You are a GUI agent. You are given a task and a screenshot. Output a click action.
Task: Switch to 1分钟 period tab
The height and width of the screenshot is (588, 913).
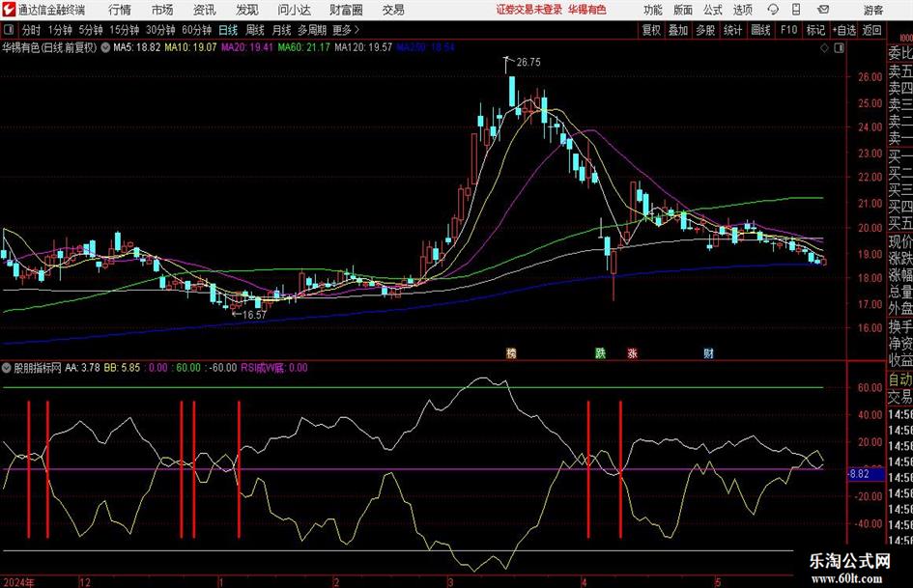click(60, 30)
